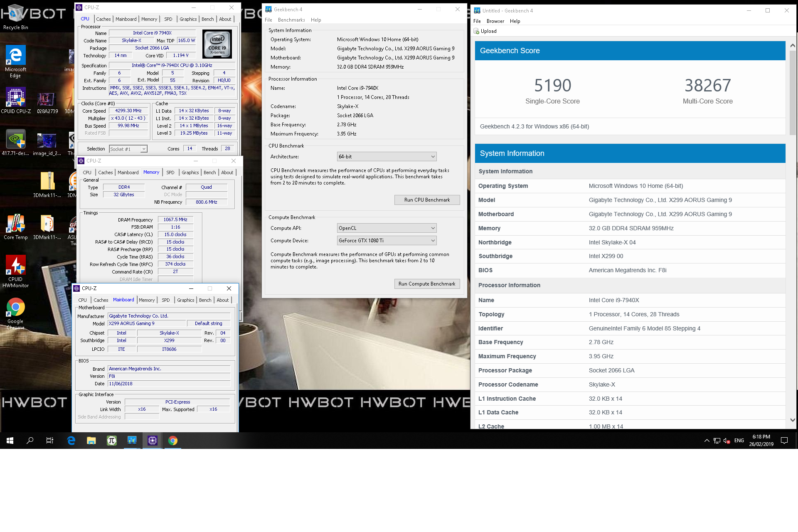Open the File menu in Geekbench 4 window
This screenshot has height=532, width=798.
tap(268, 20)
